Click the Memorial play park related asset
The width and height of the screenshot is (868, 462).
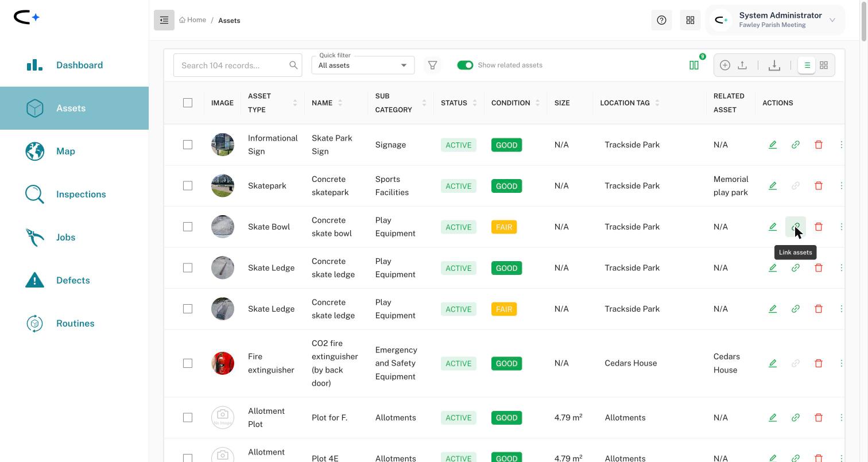731,185
